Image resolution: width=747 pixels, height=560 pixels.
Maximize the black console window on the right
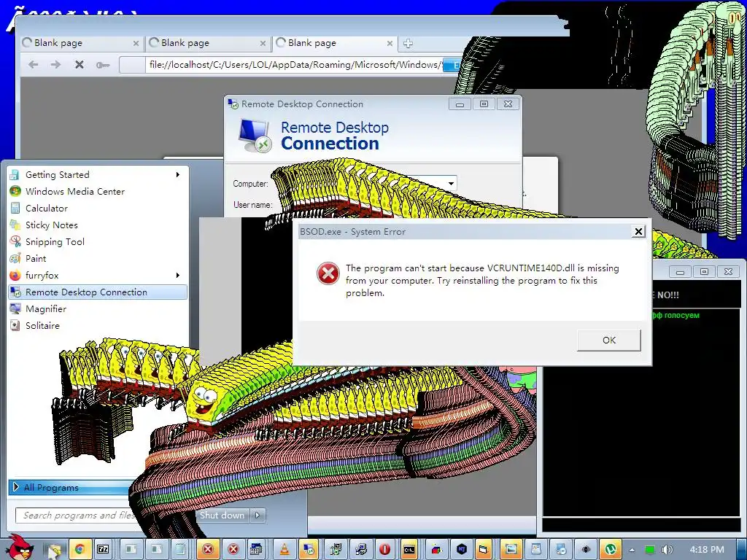(x=704, y=271)
